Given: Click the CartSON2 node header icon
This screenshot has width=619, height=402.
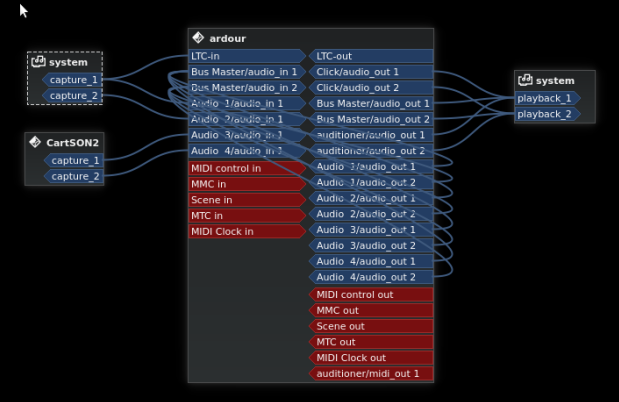Looking at the screenshot, I should [35, 142].
